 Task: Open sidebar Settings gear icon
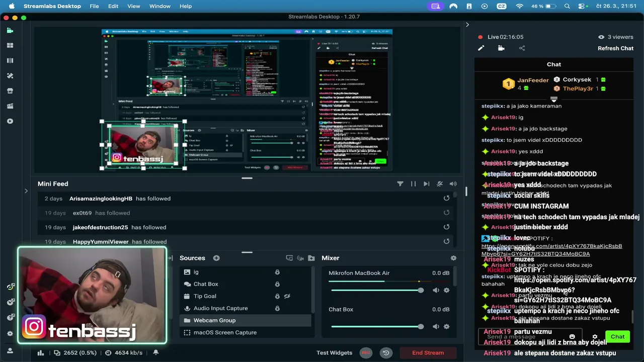pos(10,333)
